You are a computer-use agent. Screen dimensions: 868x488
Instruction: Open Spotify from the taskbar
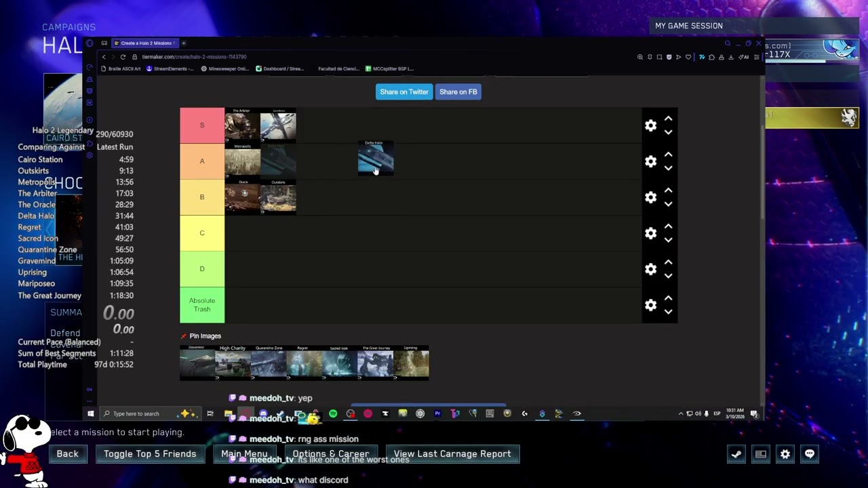tap(333, 413)
